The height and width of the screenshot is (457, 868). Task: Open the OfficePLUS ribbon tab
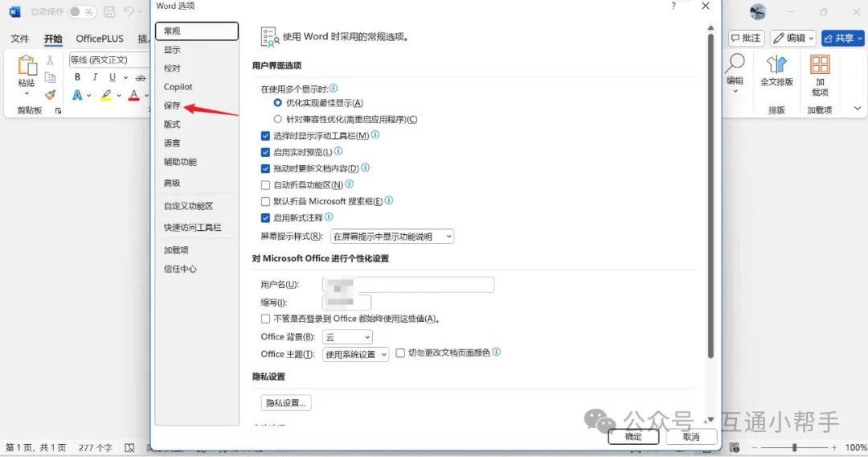click(100, 39)
